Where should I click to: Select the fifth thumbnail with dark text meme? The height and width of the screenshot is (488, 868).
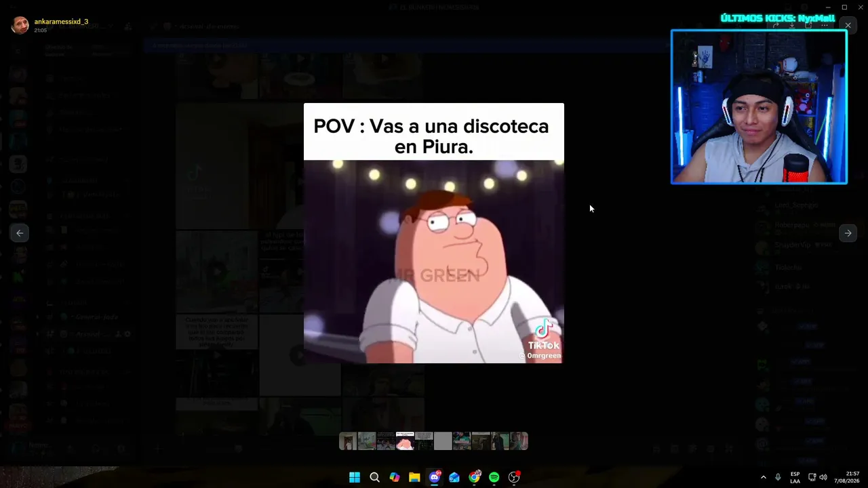pyautogui.click(x=424, y=441)
